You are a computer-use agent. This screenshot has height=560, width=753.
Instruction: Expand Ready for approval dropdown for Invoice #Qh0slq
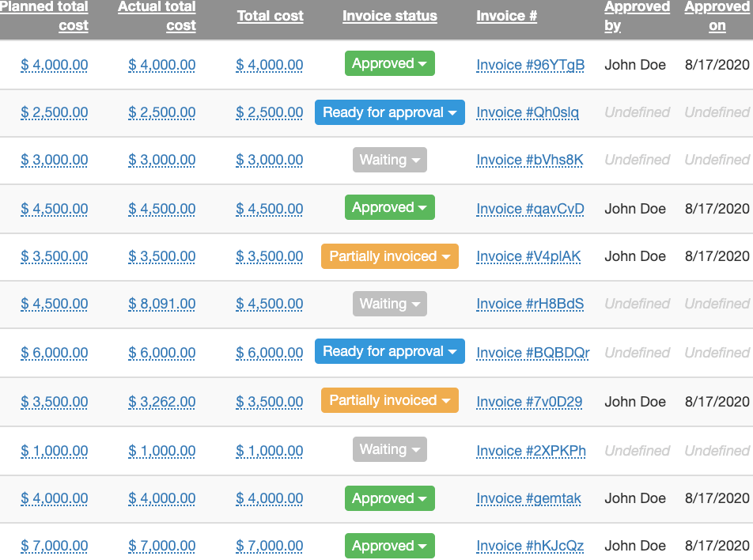coord(389,112)
